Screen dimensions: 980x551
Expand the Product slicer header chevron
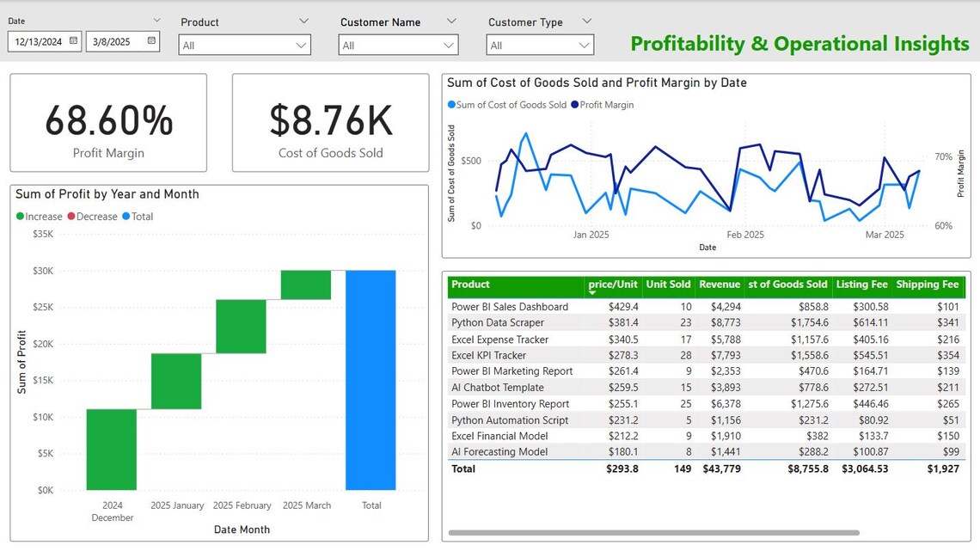tap(303, 21)
